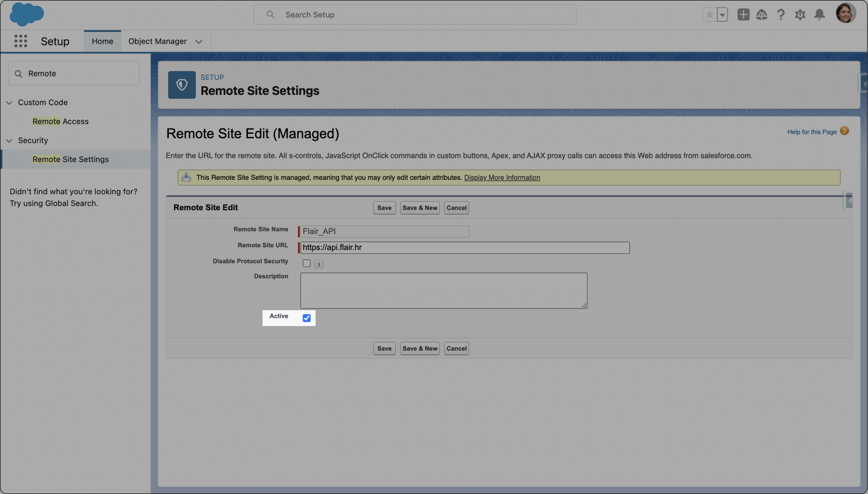
Task: Click into the Remote Site URL field
Action: 464,247
